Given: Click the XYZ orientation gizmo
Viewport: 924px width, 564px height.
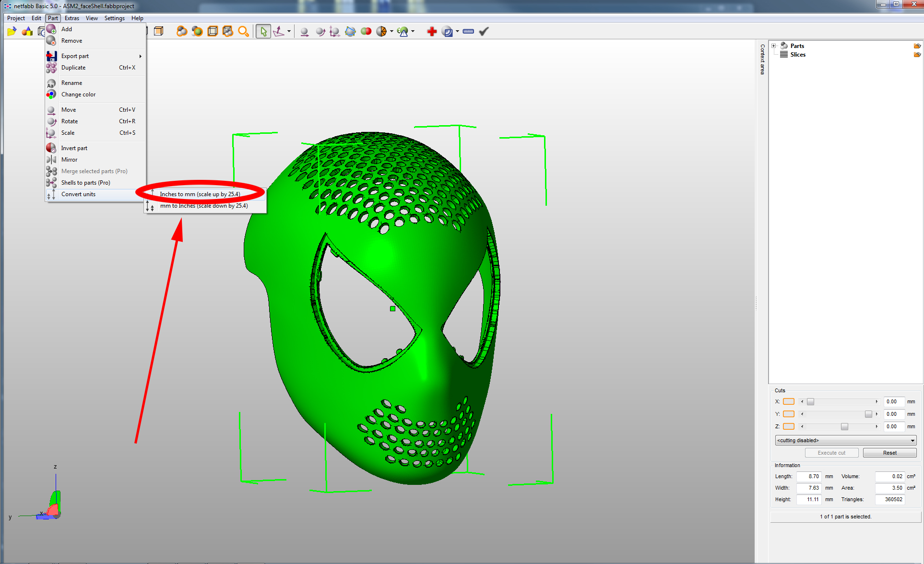Looking at the screenshot, I should click(48, 504).
